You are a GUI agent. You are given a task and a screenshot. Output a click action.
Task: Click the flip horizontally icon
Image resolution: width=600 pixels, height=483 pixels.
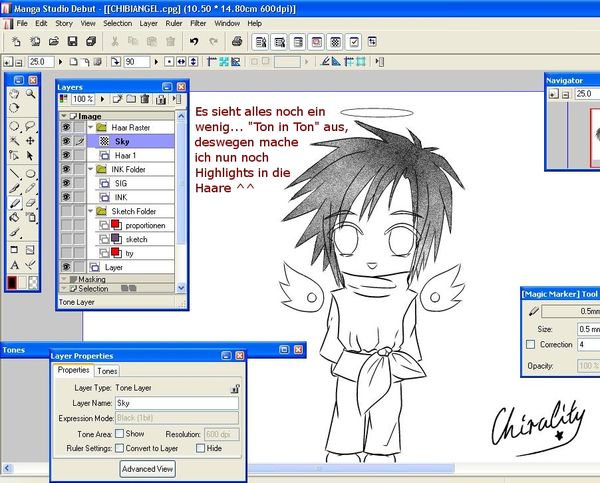point(181,62)
